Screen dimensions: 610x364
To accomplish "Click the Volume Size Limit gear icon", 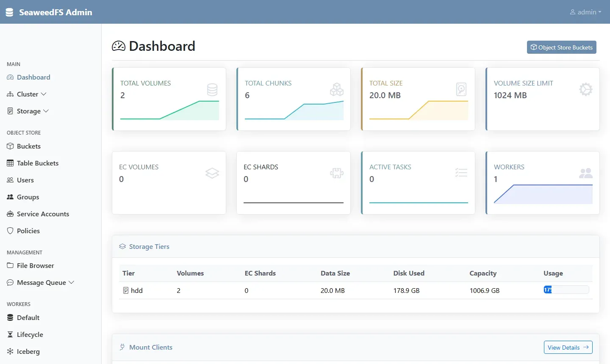I will pyautogui.click(x=586, y=89).
